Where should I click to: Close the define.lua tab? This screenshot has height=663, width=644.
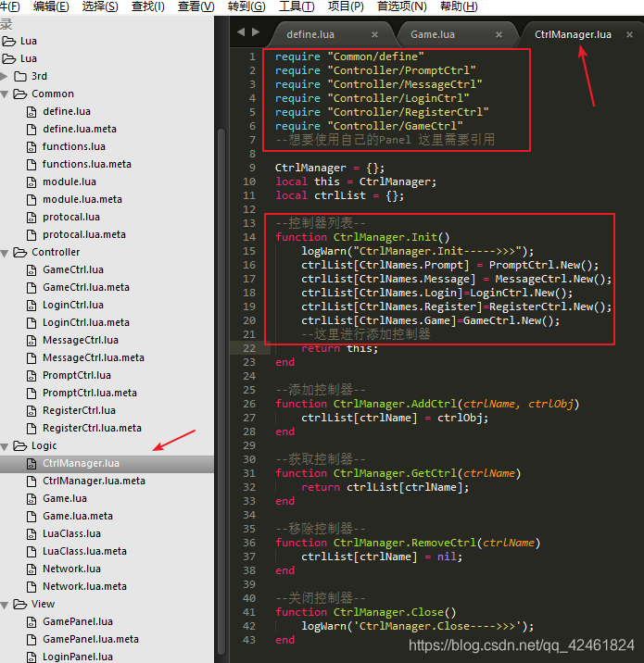tap(374, 34)
